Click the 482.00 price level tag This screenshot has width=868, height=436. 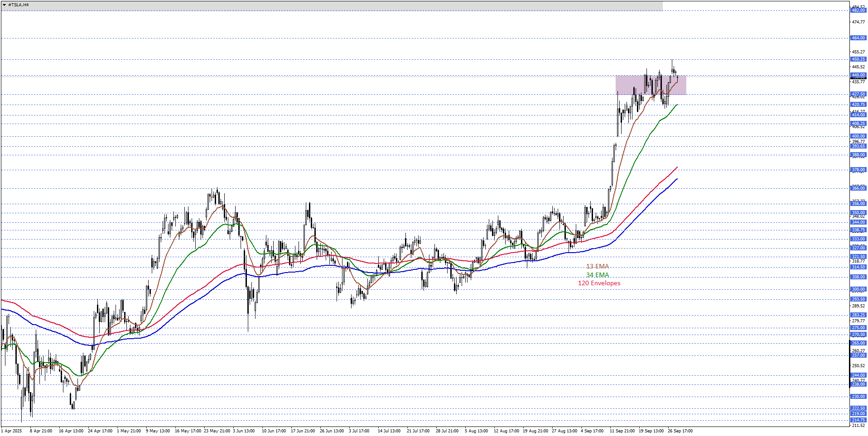tap(858, 10)
